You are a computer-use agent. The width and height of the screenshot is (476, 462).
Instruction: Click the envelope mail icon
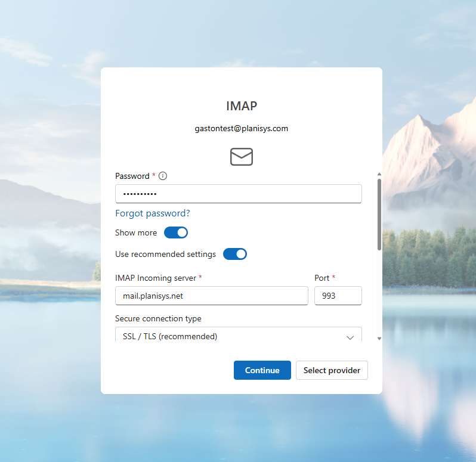pos(242,157)
